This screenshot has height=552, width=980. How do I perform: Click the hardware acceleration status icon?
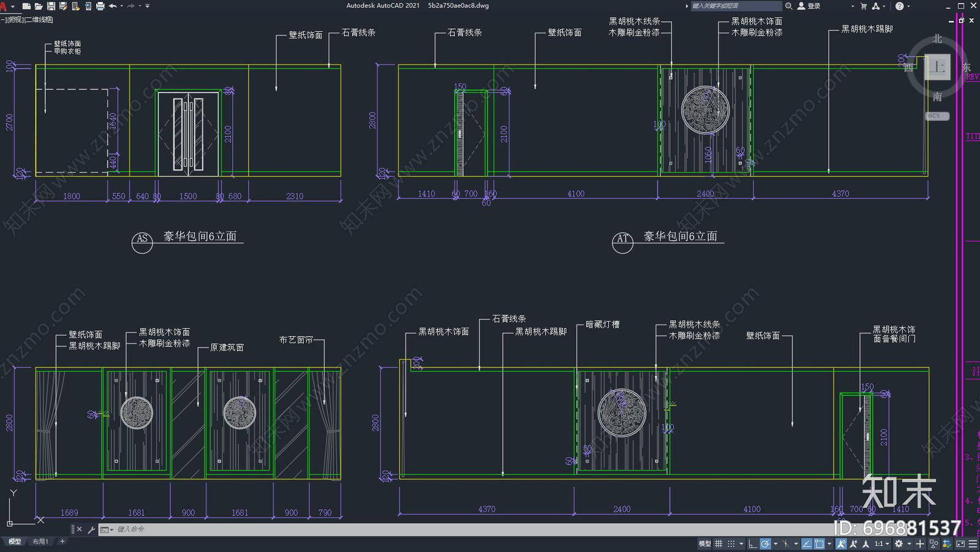[947, 543]
